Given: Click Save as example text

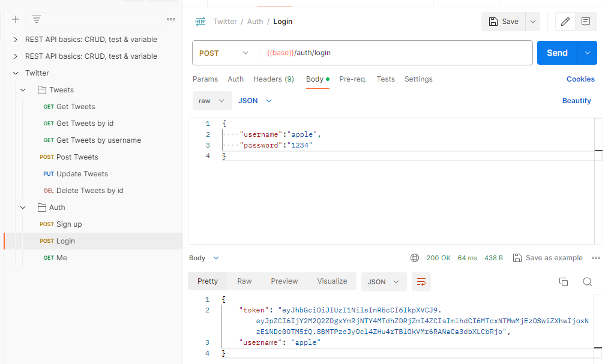Looking at the screenshot, I should [x=554, y=258].
